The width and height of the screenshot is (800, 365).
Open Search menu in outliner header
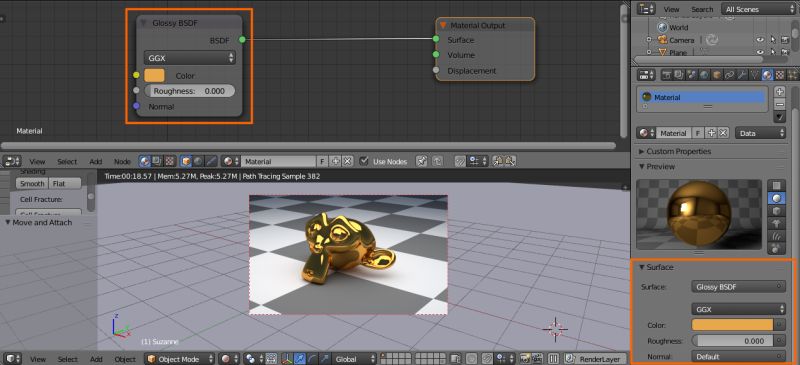tap(702, 9)
